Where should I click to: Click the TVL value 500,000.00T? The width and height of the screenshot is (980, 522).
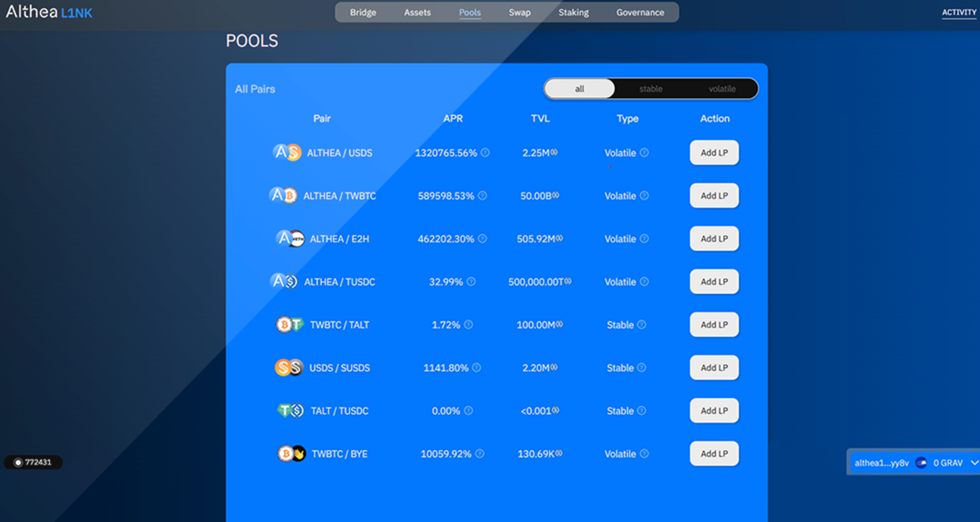536,282
